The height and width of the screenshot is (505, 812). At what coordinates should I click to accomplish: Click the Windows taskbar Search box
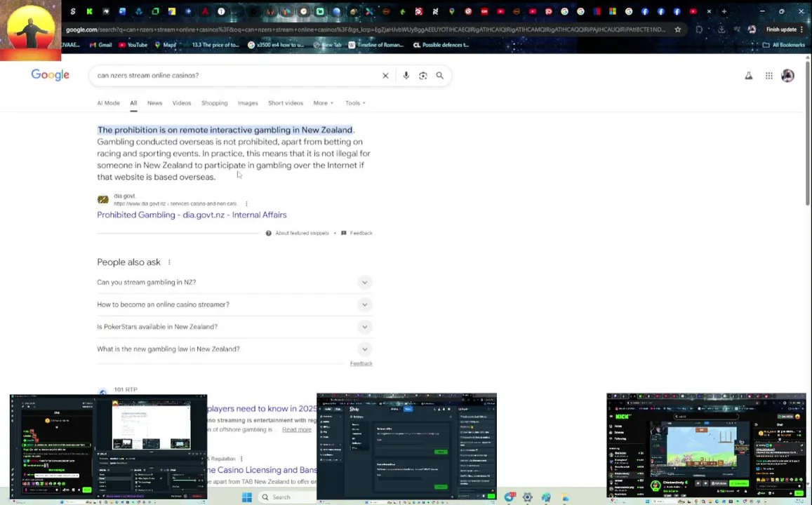pos(286,497)
